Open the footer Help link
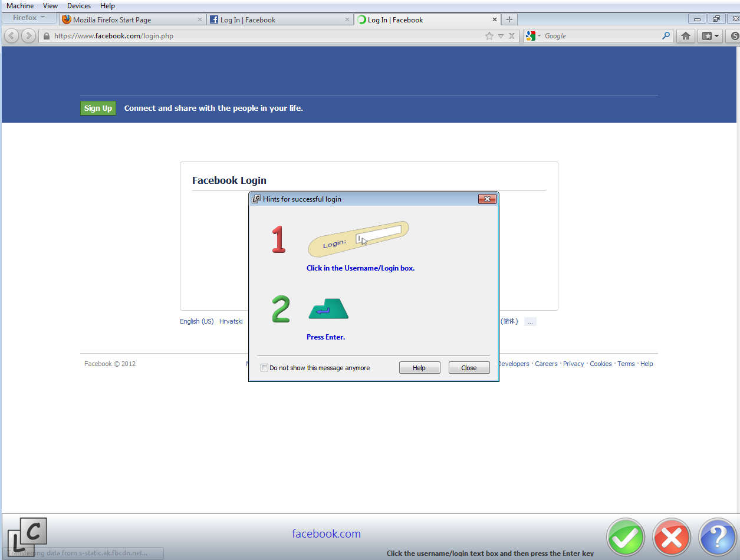Viewport: 740px width, 560px height. pos(647,364)
